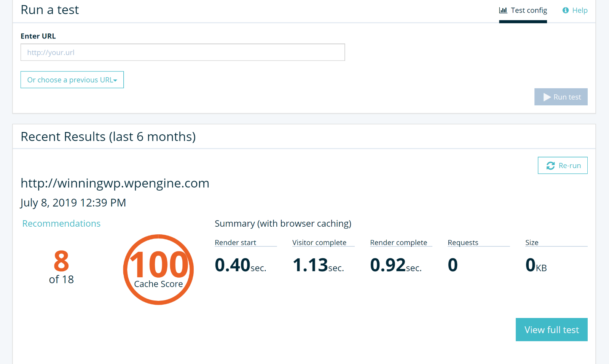Click the tested URL http://winningwp.wpengine.com
The width and height of the screenshot is (609, 364).
point(115,183)
